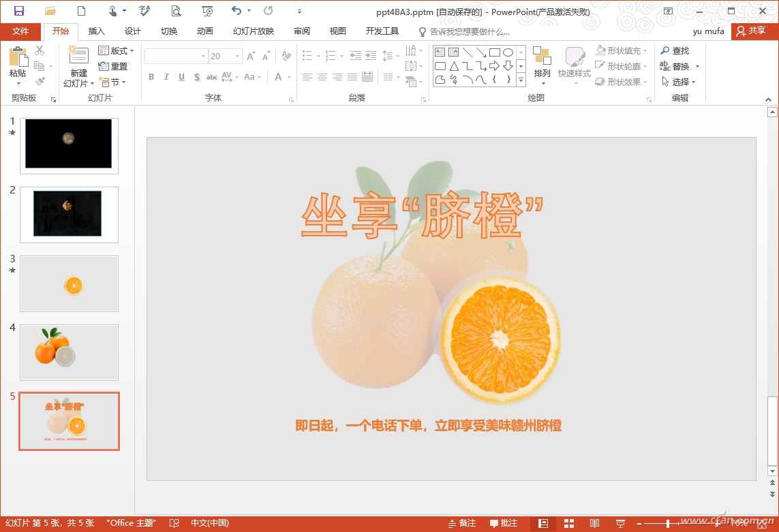Click the 粘贴 (Paste) icon
779x532 pixels.
point(18,57)
